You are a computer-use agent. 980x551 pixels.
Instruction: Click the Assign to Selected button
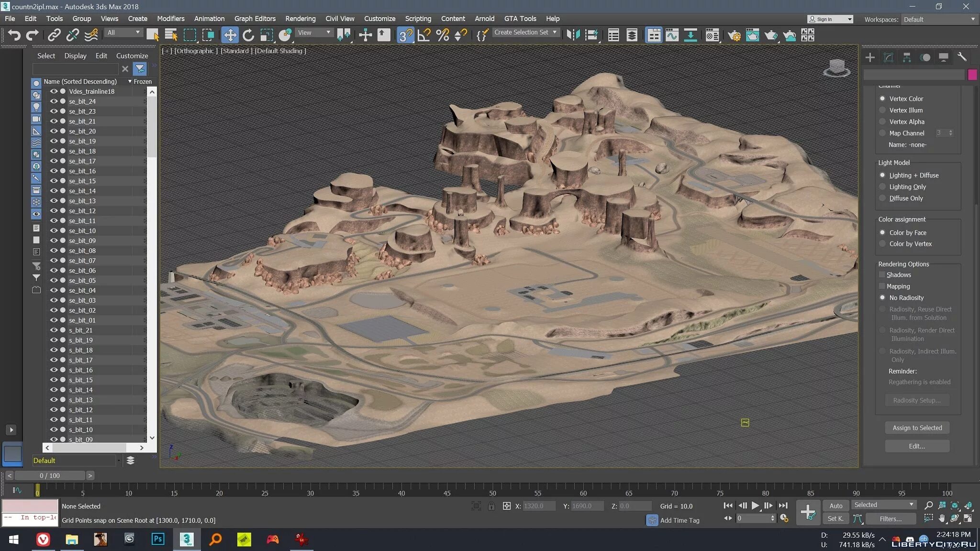917,428
